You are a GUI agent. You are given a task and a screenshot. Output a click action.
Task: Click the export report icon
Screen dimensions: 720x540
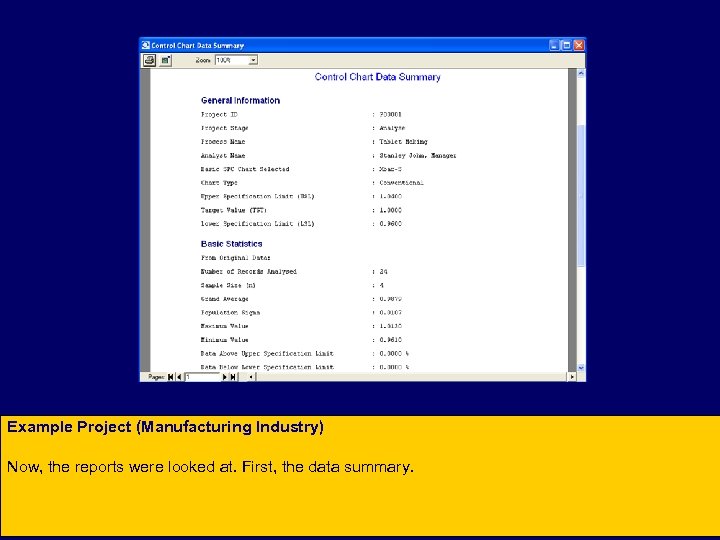click(166, 60)
